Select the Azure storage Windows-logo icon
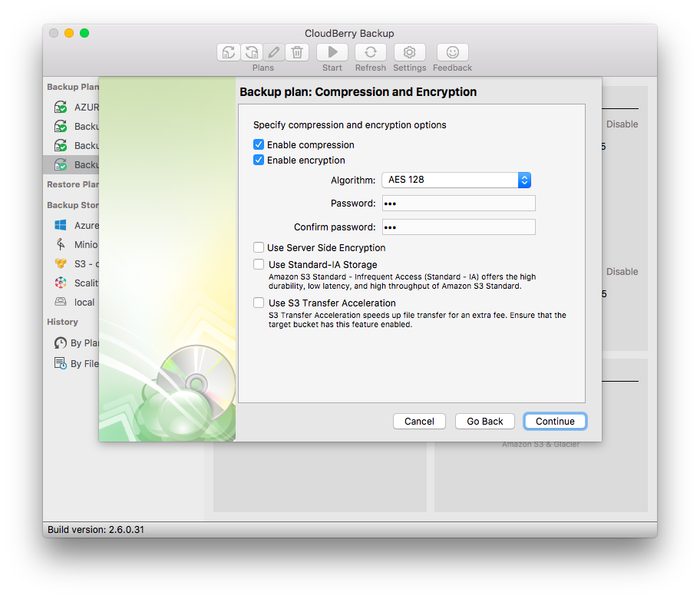Viewport: 700px width, 599px height. (x=61, y=226)
